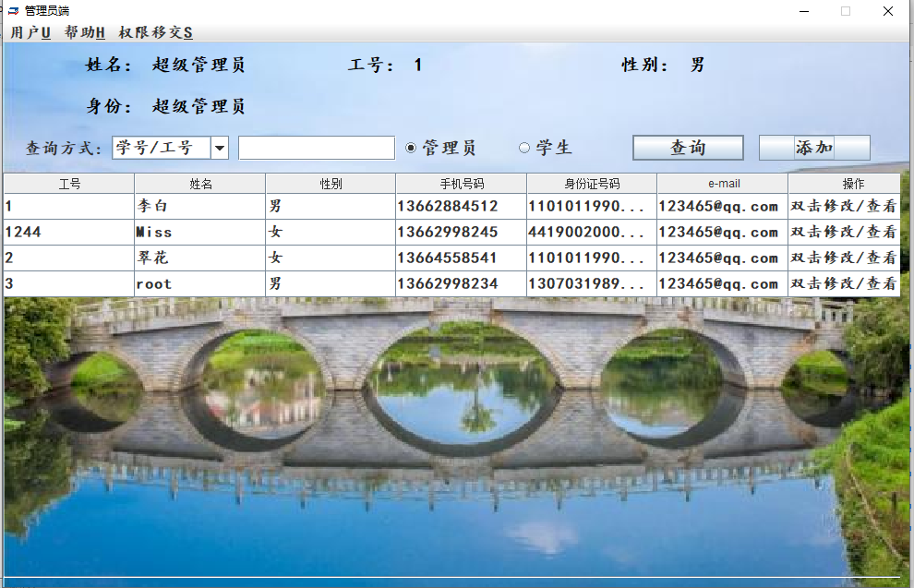Close the 管理员端 window
The image size is (914, 588).
(888, 11)
